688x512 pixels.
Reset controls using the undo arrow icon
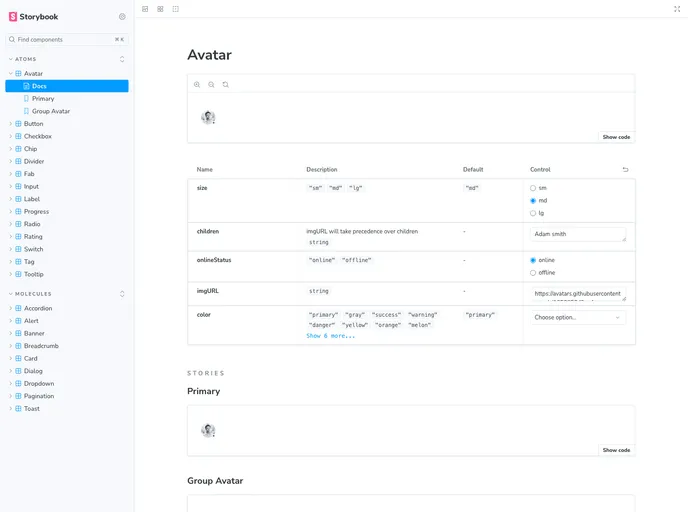(625, 170)
